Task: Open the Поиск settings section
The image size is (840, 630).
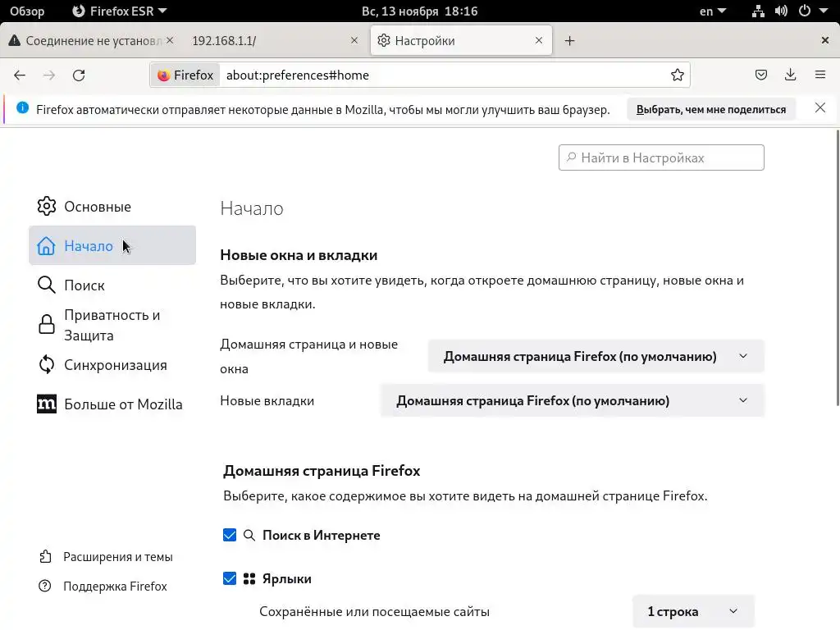Action: click(84, 285)
